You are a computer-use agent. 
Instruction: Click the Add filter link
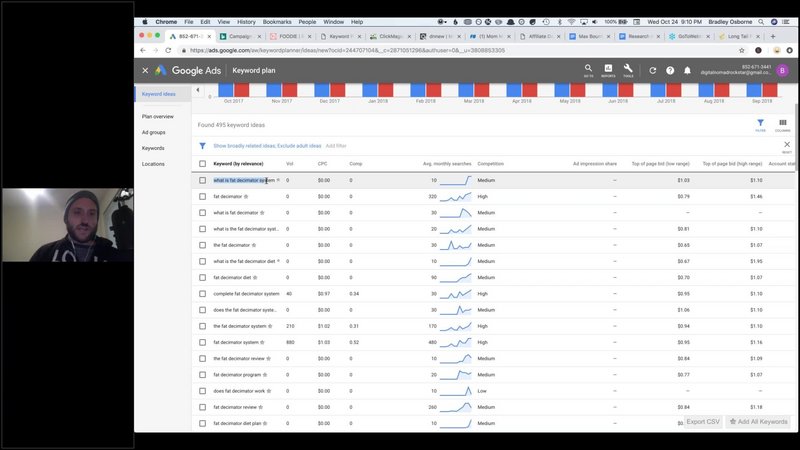[336, 146]
